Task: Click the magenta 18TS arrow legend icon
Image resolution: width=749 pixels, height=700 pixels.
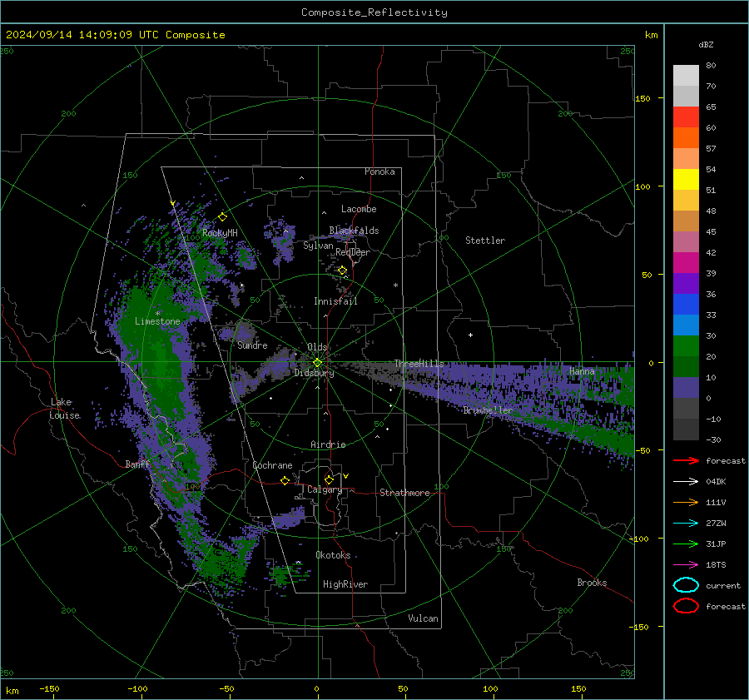Action: coord(686,565)
